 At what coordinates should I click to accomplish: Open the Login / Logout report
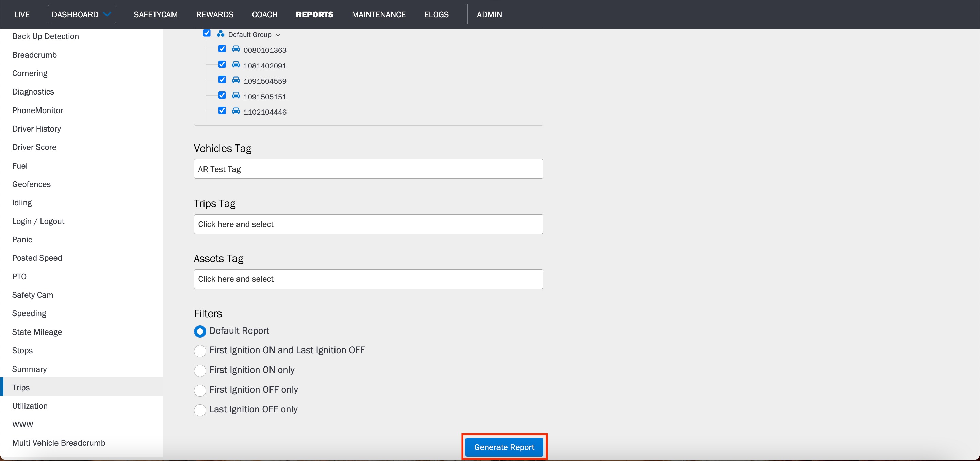38,221
